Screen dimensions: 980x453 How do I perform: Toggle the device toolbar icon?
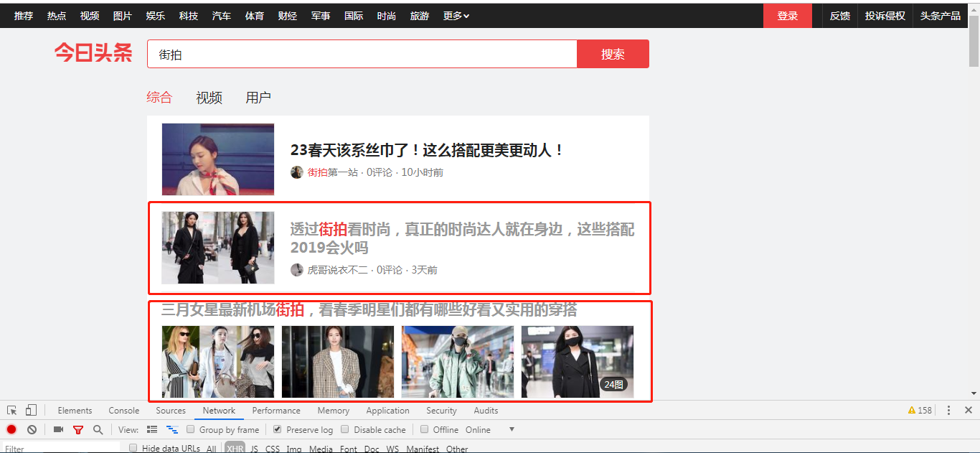31,411
